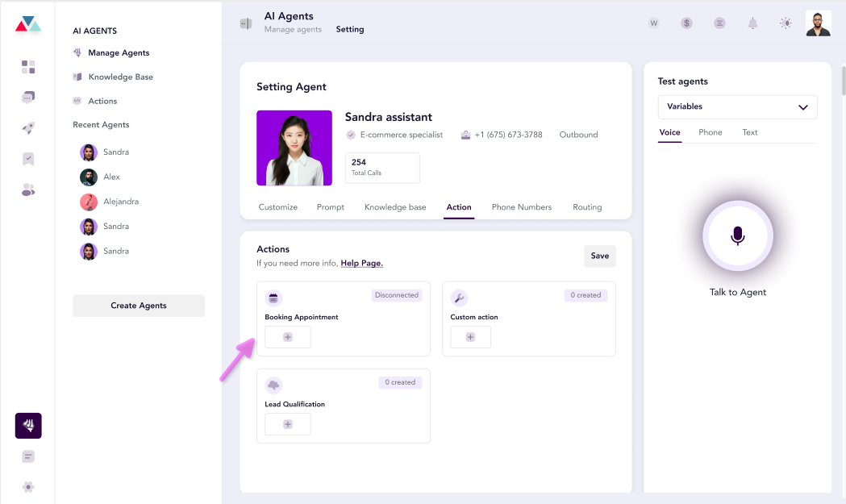Open the Routing tab
846x504 pixels.
(587, 207)
